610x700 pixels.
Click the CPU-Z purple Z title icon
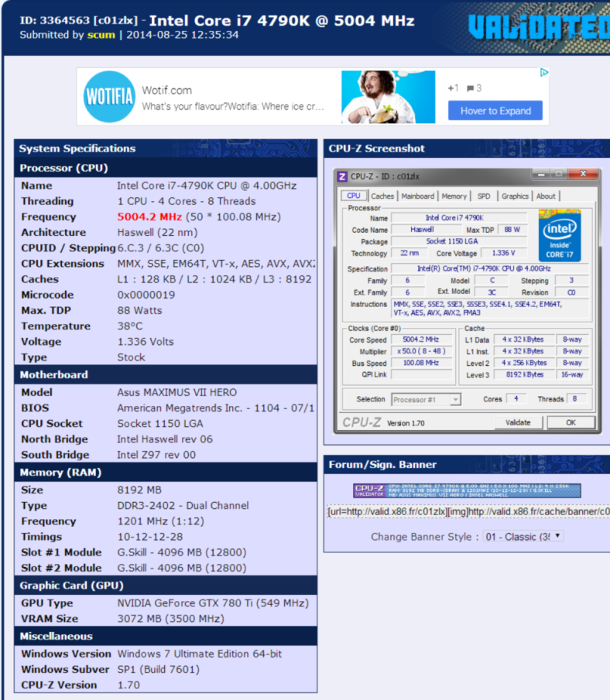click(342, 176)
